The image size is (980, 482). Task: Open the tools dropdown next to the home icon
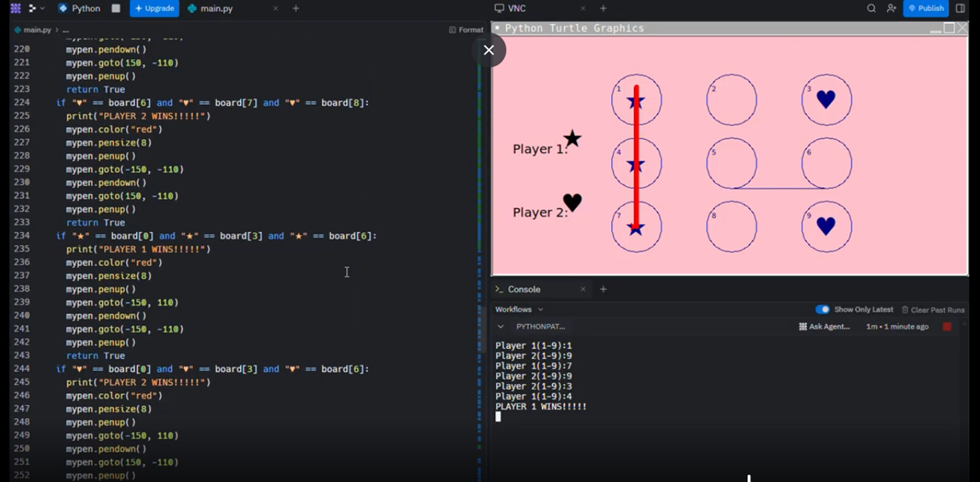pyautogui.click(x=36, y=9)
